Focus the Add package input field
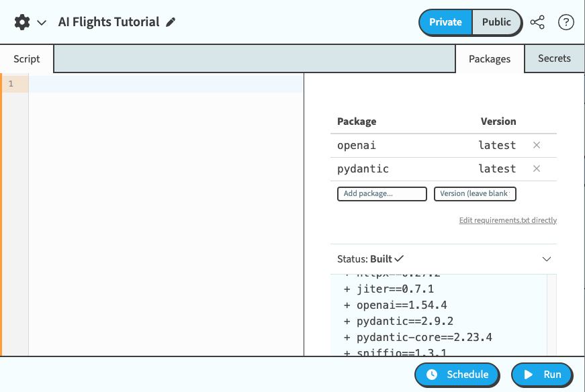The image size is (585, 392). tap(381, 193)
